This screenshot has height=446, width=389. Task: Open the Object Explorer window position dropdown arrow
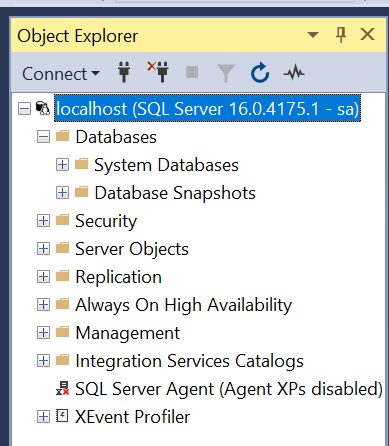(313, 34)
